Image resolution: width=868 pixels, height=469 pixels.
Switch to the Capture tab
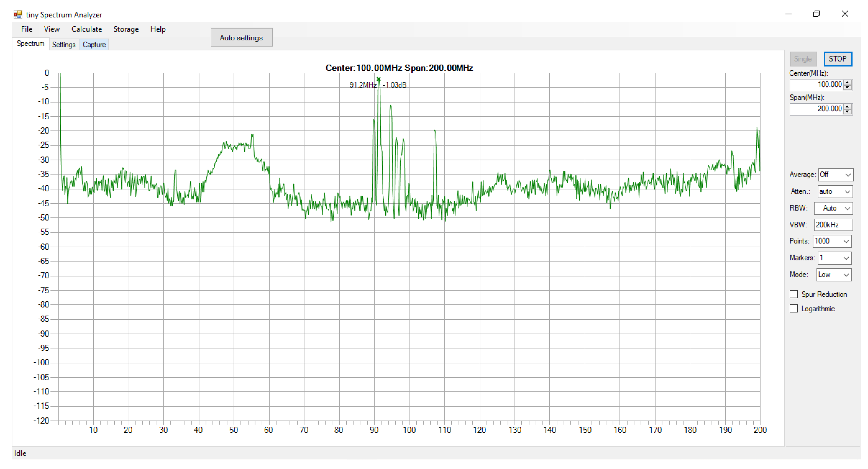click(94, 44)
